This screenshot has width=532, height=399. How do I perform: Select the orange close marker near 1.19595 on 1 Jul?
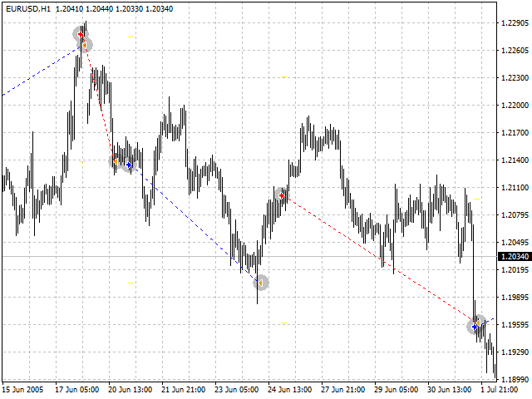tap(478, 323)
